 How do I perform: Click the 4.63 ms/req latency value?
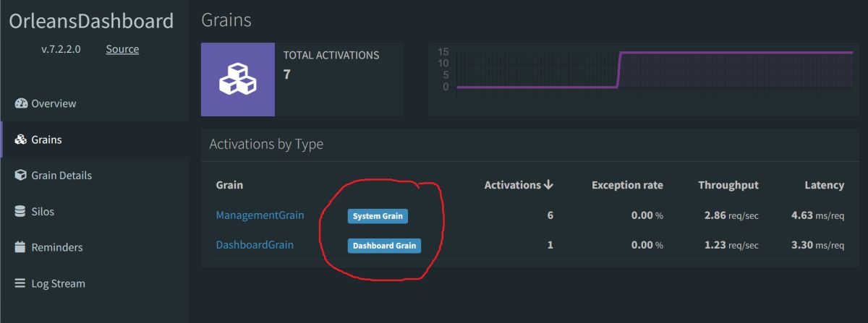818,215
